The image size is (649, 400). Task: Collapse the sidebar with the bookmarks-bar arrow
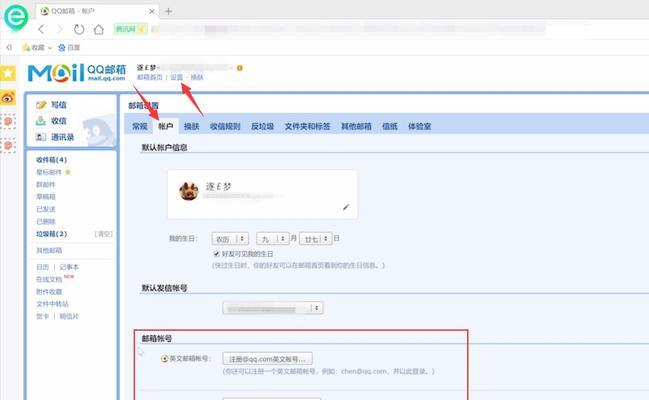coord(9,48)
